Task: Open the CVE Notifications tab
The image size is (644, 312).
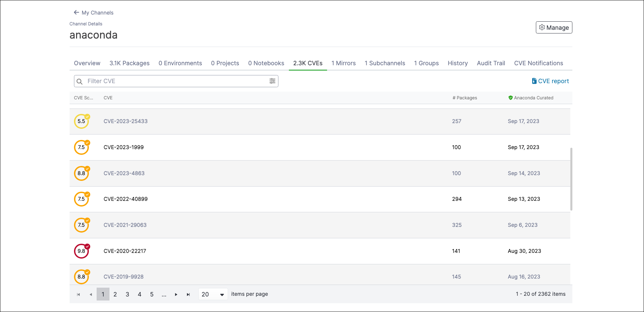Action: 539,63
